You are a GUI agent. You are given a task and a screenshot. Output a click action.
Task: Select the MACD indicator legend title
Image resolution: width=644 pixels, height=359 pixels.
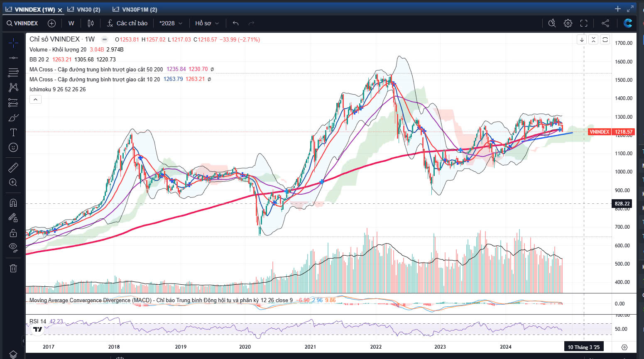tap(161, 300)
